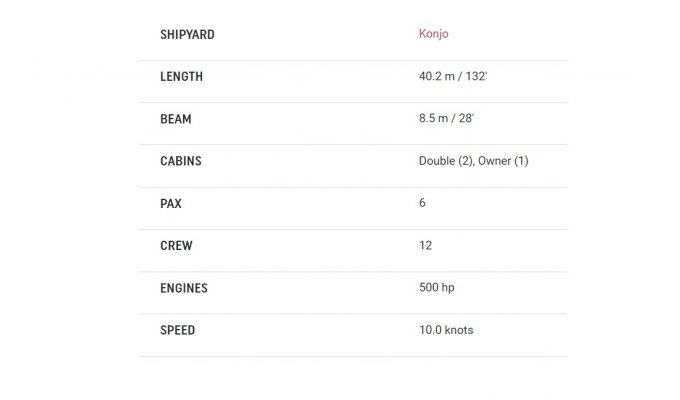This screenshot has height=400, width=680.
Task: Select the PAX label
Action: (x=171, y=203)
